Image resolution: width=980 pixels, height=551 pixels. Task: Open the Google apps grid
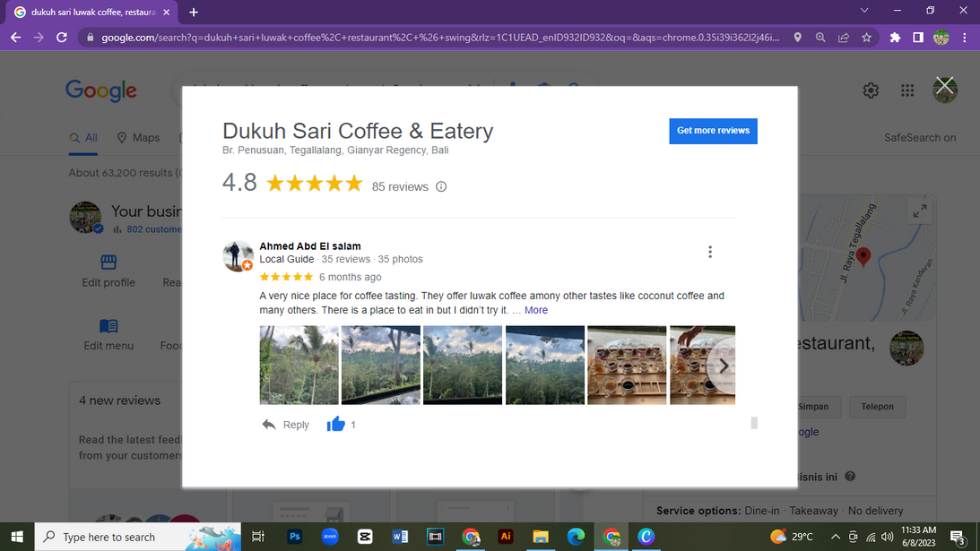point(907,90)
